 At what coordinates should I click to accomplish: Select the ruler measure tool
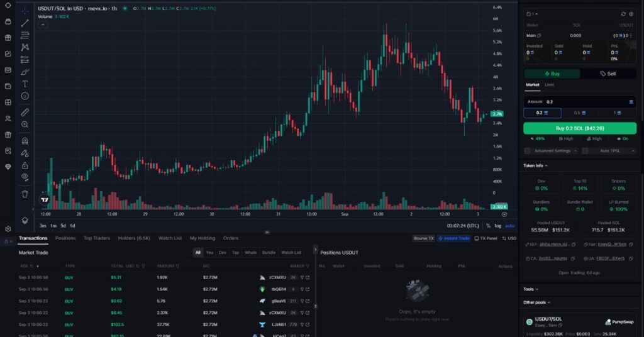(25, 112)
